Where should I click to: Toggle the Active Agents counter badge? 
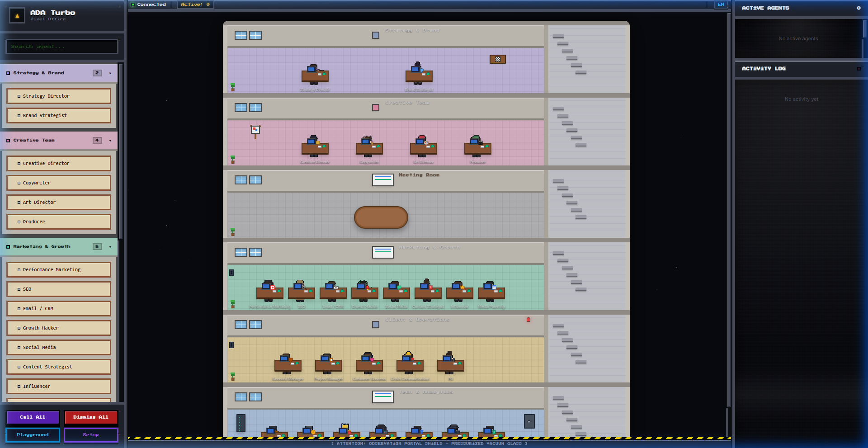[859, 8]
